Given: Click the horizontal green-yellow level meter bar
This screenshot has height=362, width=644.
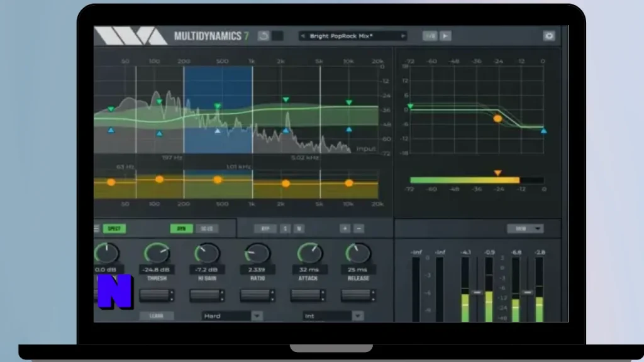Looking at the screenshot, I should pos(477,180).
